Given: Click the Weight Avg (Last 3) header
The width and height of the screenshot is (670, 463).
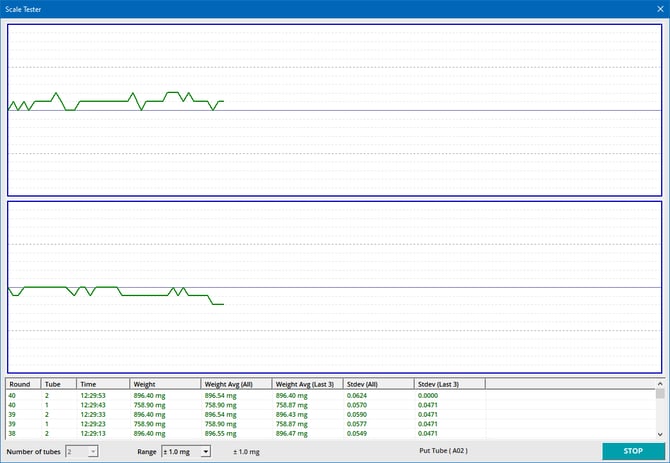Looking at the screenshot, I should pyautogui.click(x=306, y=383).
